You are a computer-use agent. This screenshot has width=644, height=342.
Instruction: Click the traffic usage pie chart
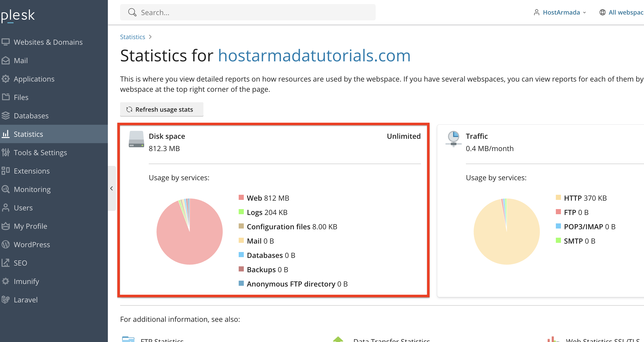coord(507,232)
